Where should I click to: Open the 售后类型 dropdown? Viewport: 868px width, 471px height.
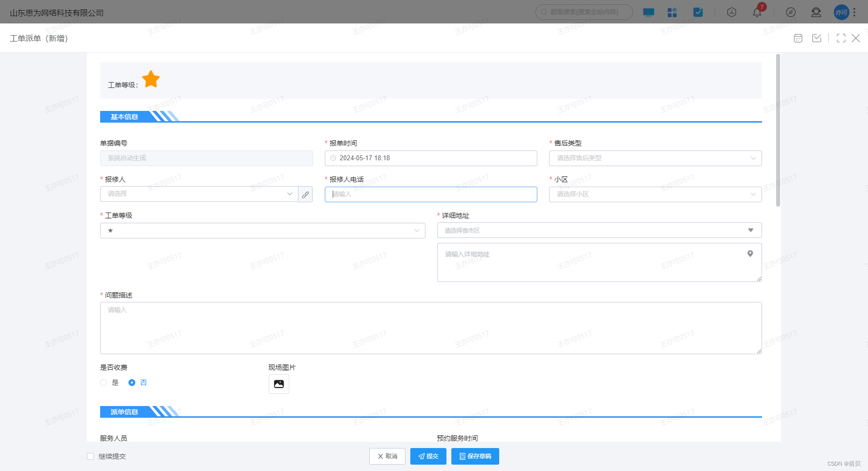click(656, 158)
